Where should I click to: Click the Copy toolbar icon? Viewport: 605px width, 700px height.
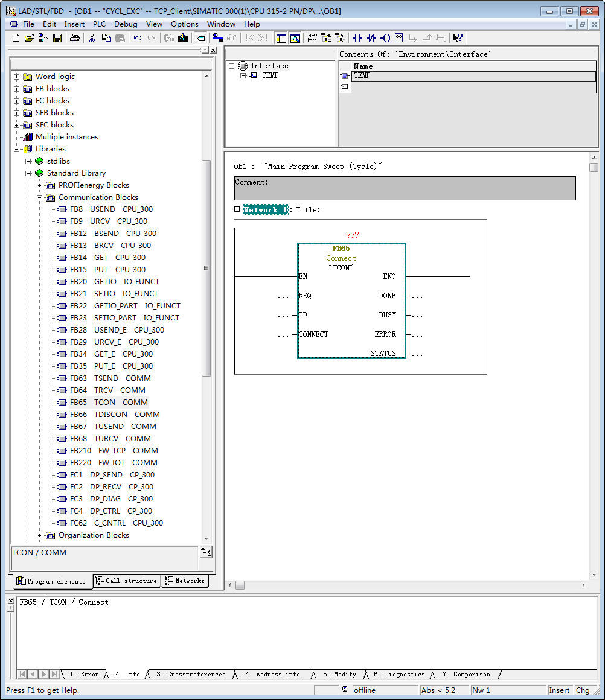(106, 38)
